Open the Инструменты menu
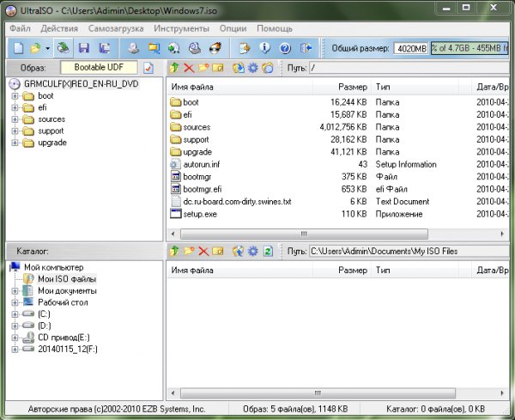The image size is (515, 420). tap(181, 28)
